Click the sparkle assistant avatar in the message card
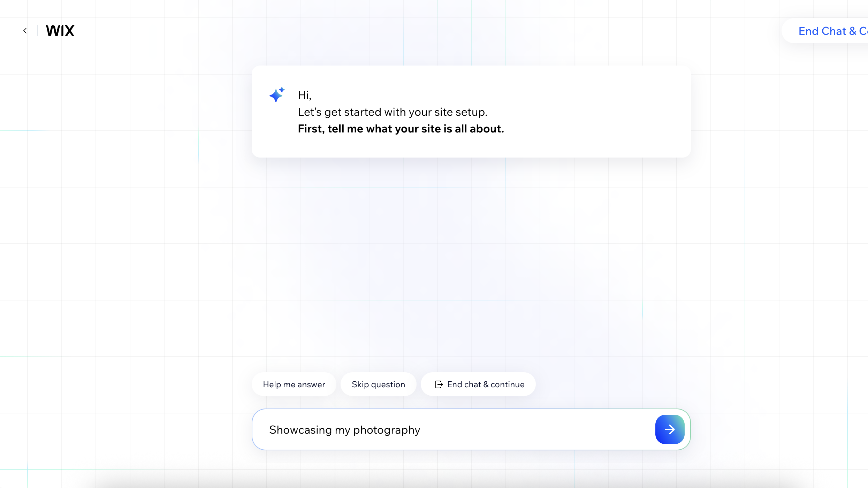The image size is (868, 488). click(x=277, y=94)
